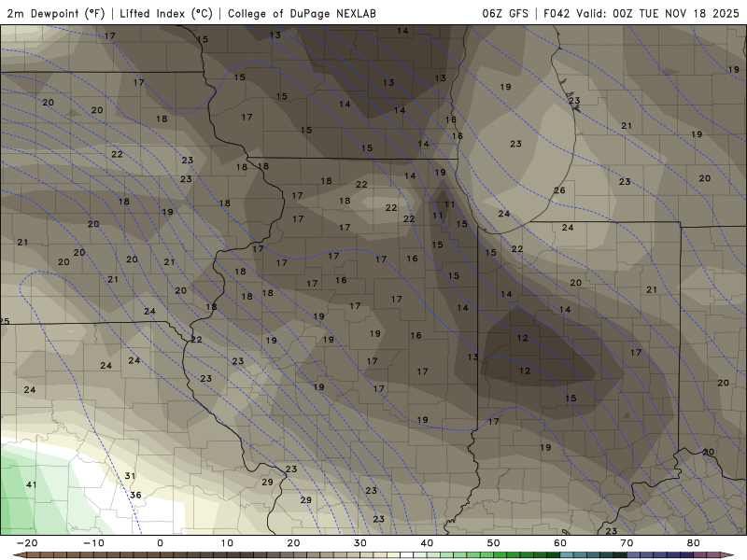Click the "2m Dewpoint (°F)" title text

pos(56,13)
